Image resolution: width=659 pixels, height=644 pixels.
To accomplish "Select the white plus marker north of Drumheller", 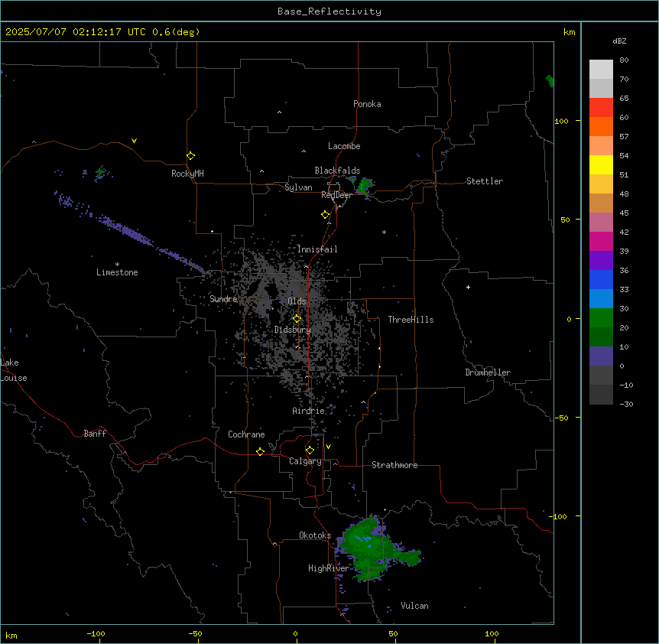I will [468, 287].
